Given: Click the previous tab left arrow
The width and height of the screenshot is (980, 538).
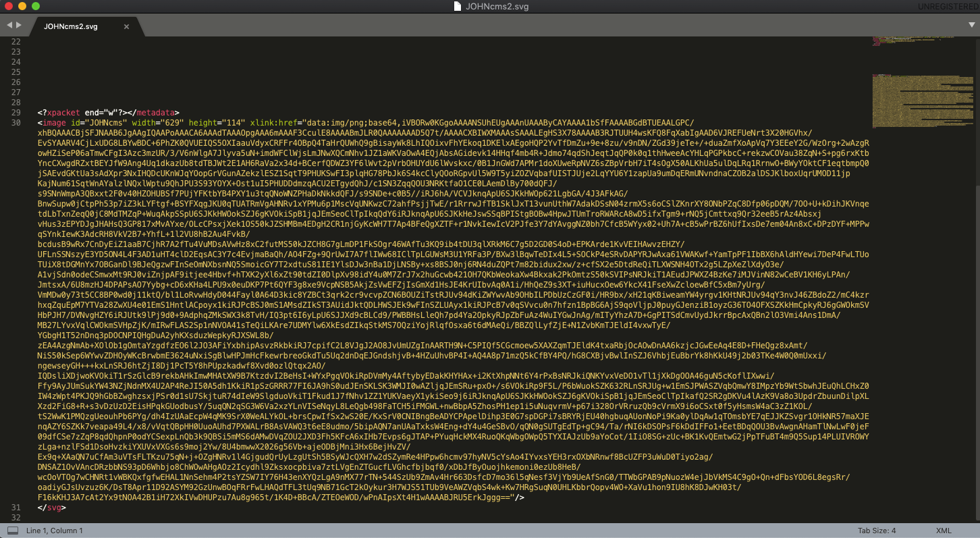Looking at the screenshot, I should click(x=9, y=26).
